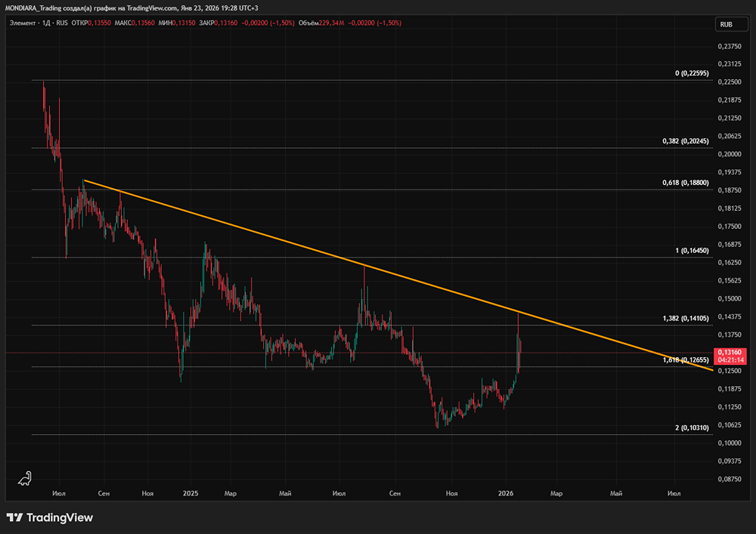
Task: Open the TradingView logo link
Action: pos(50,517)
